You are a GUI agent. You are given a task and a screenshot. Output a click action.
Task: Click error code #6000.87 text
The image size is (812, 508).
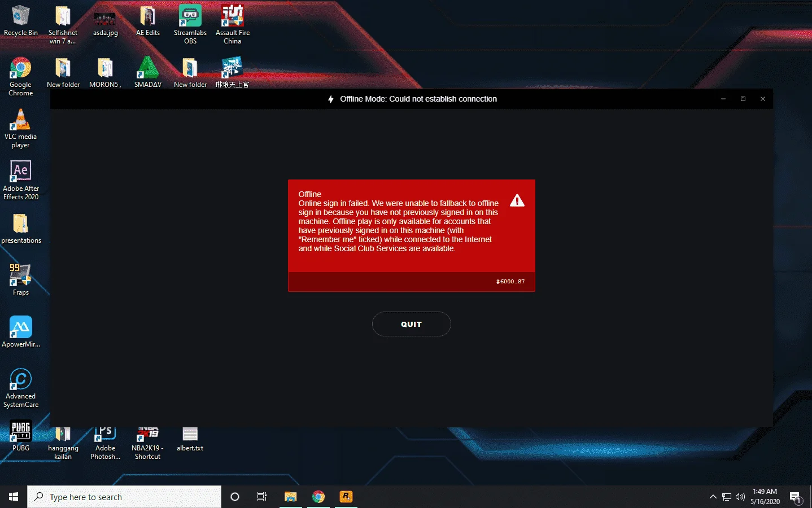coord(510,281)
